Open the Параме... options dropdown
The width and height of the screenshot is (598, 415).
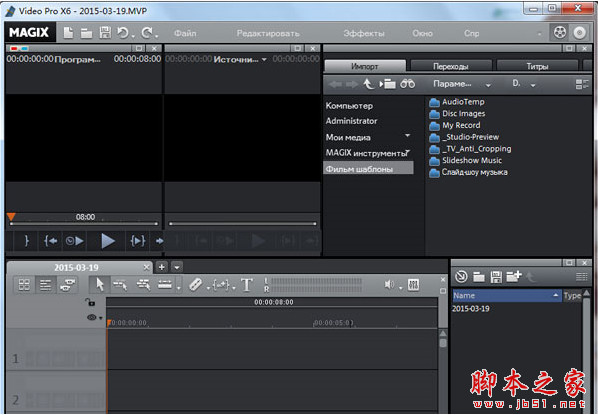[488, 85]
